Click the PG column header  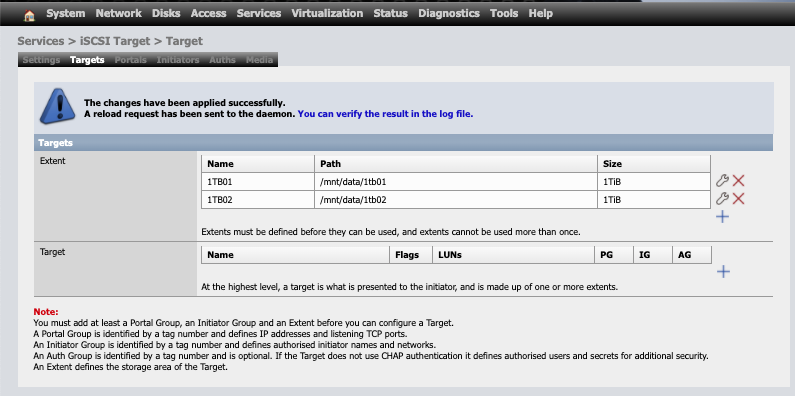click(x=613, y=255)
